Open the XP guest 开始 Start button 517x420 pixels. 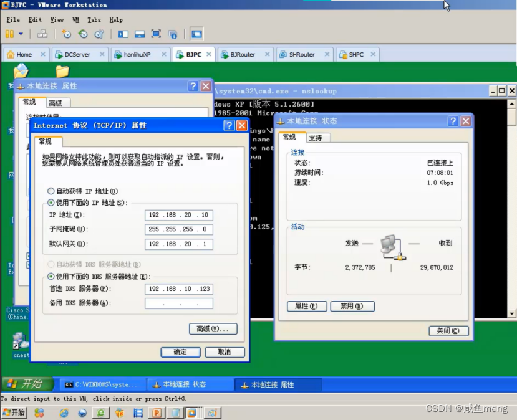27,384
